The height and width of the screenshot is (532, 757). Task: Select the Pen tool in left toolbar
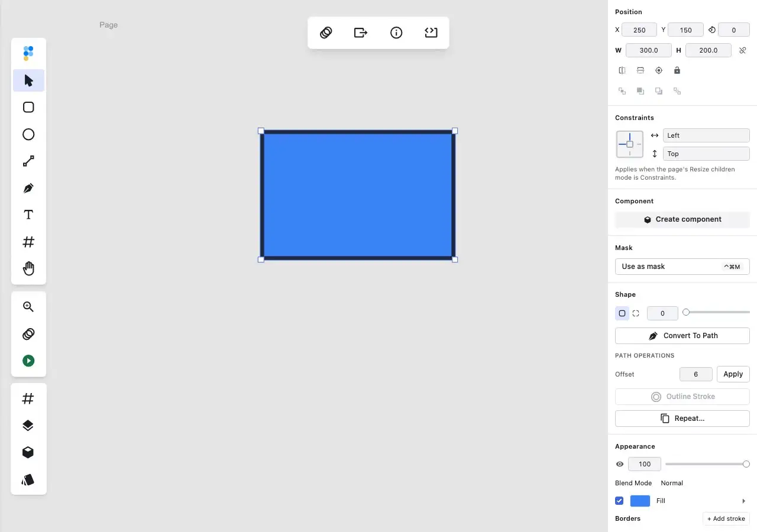coord(28,188)
